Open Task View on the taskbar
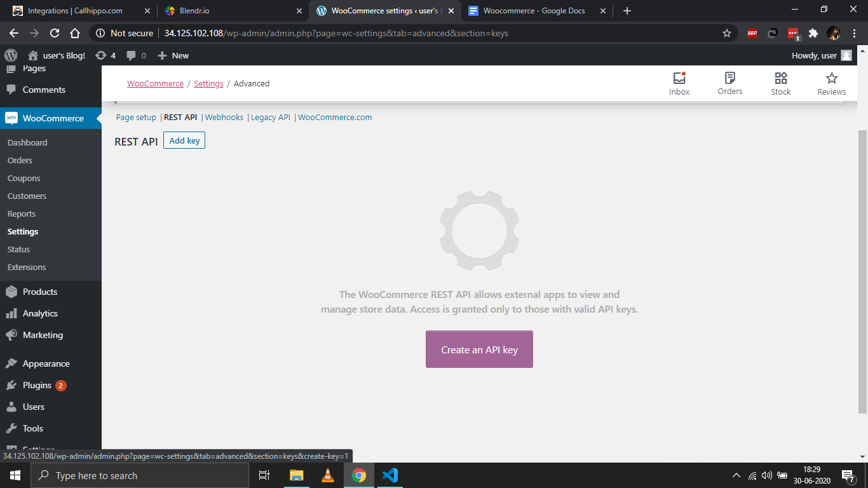868x488 pixels. (264, 475)
